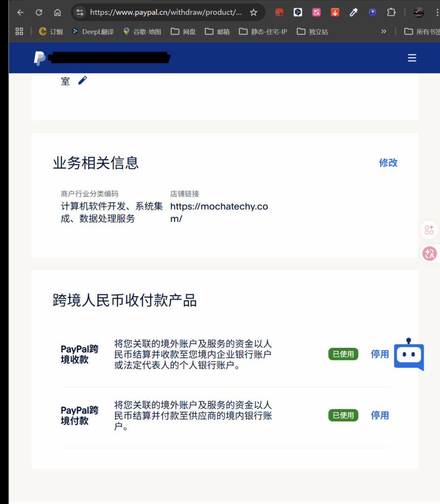
Task: Reload the page using the refresh icon
Action: (x=39, y=12)
